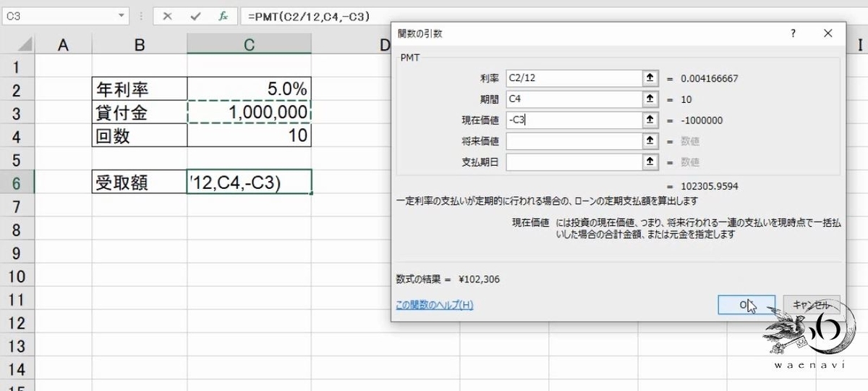This screenshot has height=391, width=868.
Task: Select row 14 header
Action: coord(17,369)
